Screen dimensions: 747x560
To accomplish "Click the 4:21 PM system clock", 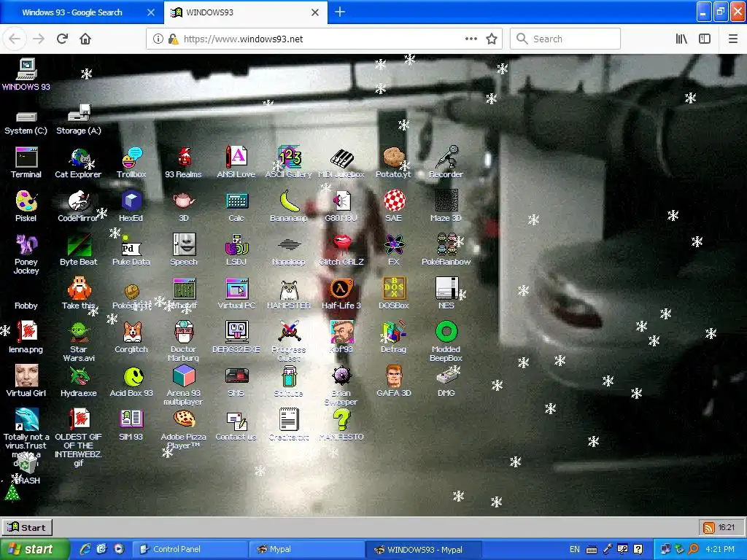I will (720, 550).
